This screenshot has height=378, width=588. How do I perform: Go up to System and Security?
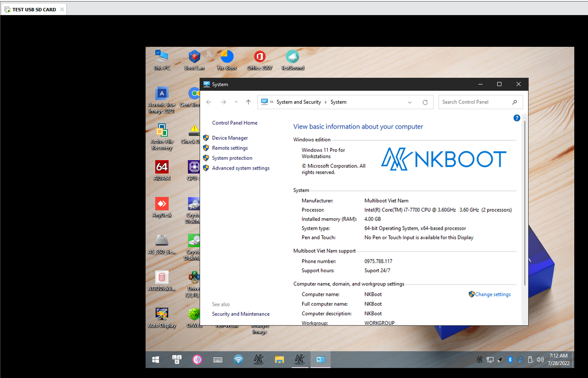coord(248,102)
